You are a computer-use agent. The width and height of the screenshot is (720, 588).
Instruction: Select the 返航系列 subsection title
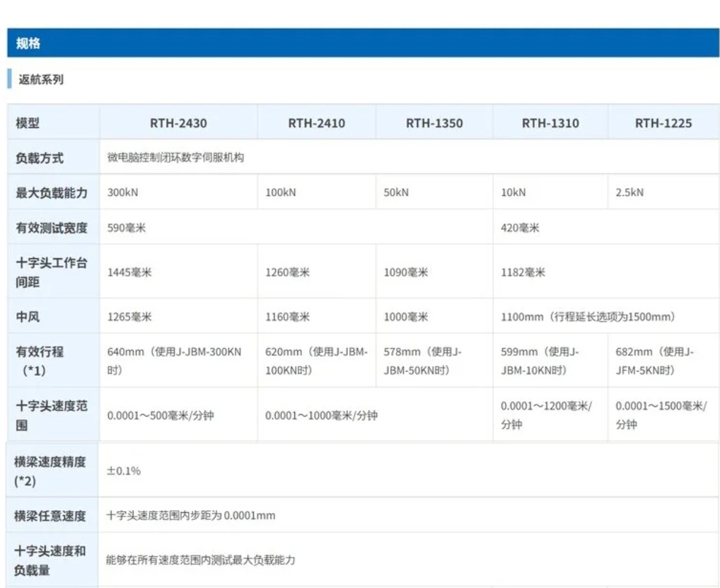click(41, 79)
